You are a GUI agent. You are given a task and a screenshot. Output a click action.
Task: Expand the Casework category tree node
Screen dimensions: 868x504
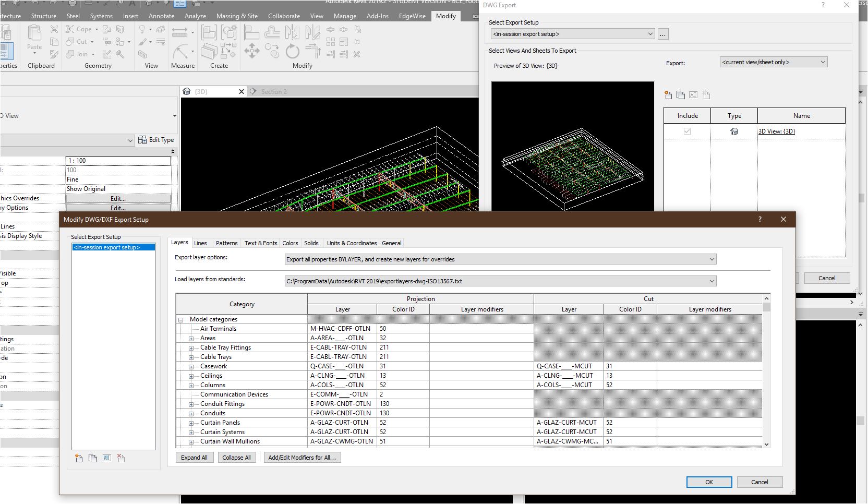pos(191,367)
